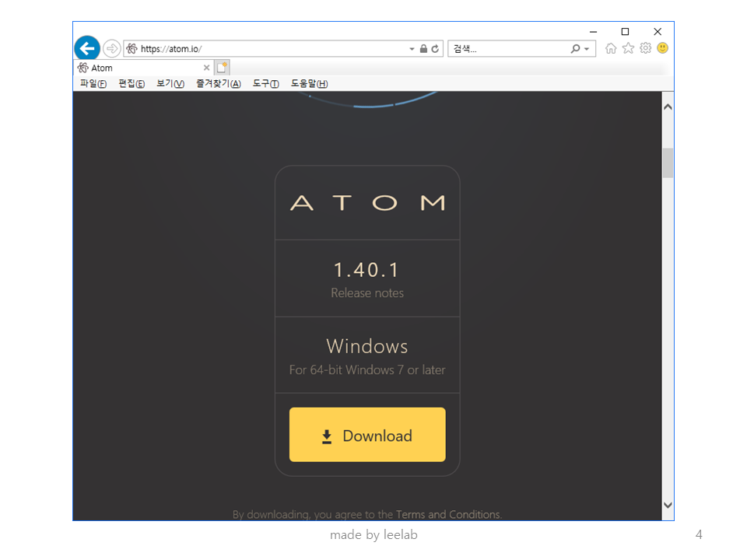747x560 pixels.
Task: Open the 편집(E) menu
Action: pos(132,83)
